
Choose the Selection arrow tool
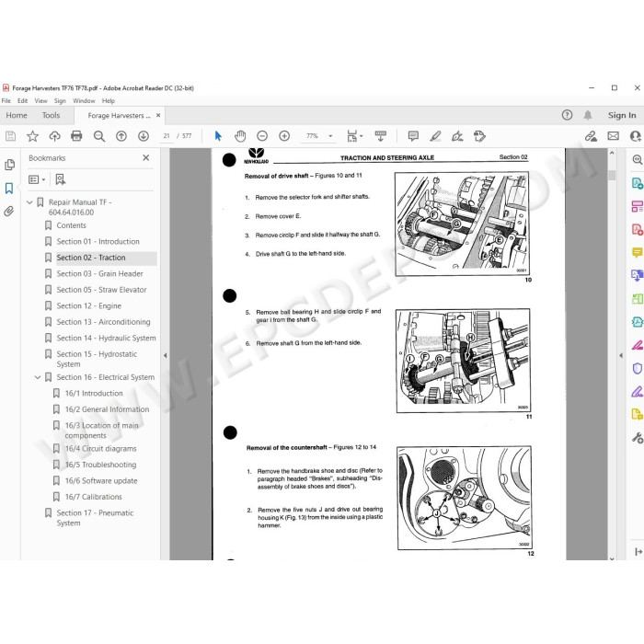[218, 136]
